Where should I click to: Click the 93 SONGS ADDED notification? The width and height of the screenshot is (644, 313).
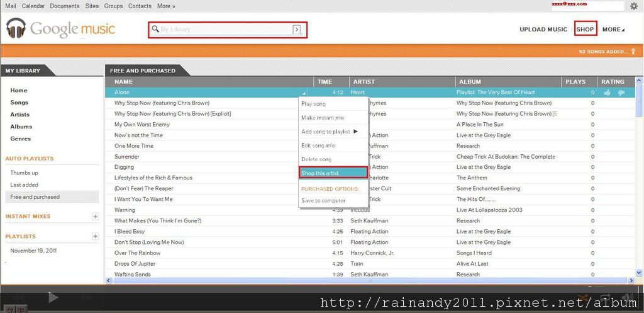coord(603,52)
